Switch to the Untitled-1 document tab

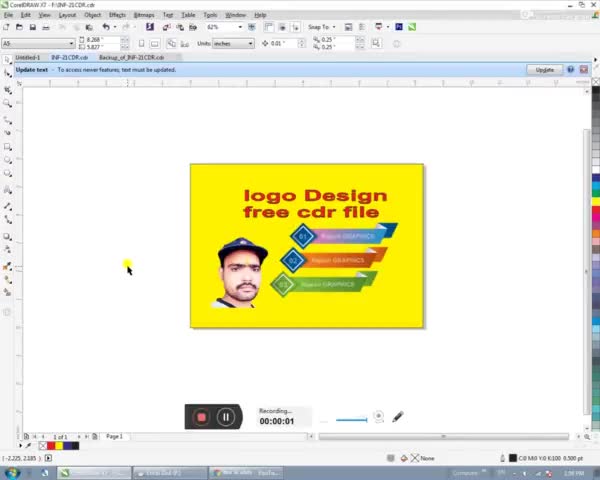pos(28,57)
